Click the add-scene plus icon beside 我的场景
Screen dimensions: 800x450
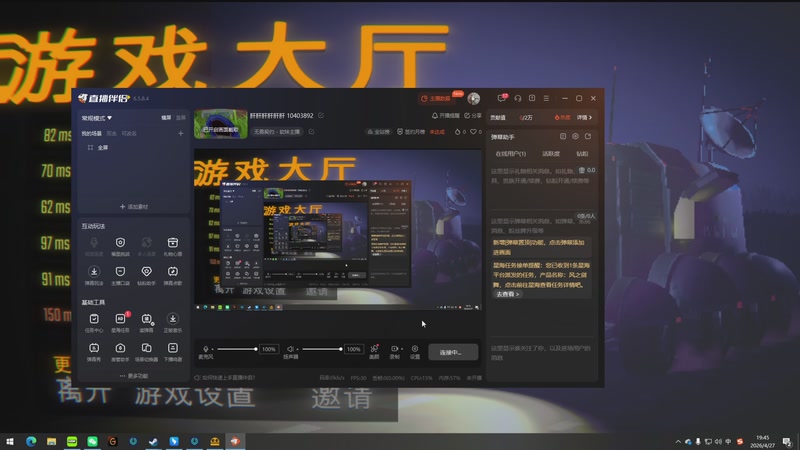coord(181,133)
